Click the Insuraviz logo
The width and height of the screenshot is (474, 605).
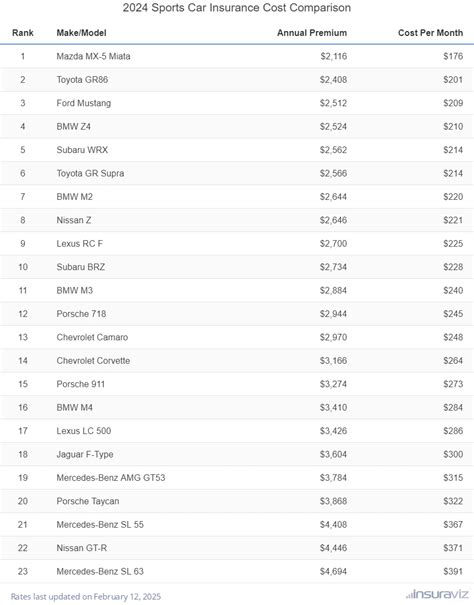437,594
